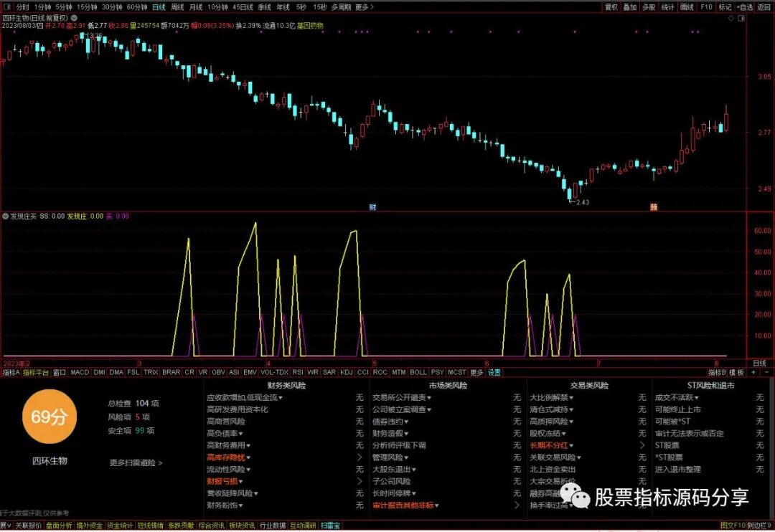Open 资金统计 bottom tab
775x532 pixels.
[120, 526]
